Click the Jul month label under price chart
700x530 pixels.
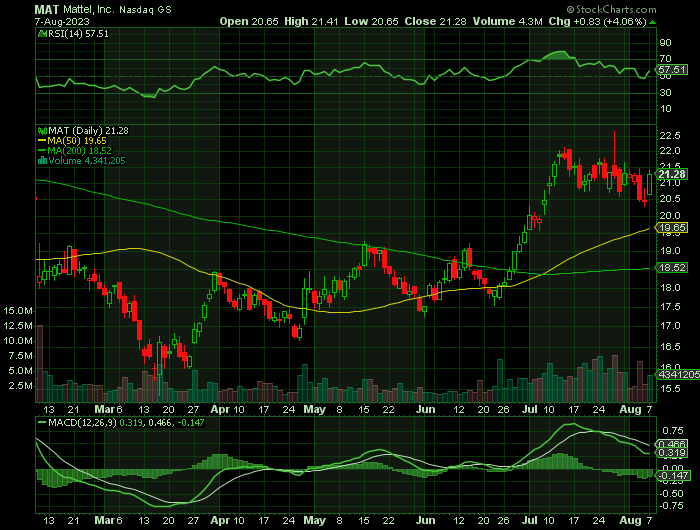coord(529,409)
